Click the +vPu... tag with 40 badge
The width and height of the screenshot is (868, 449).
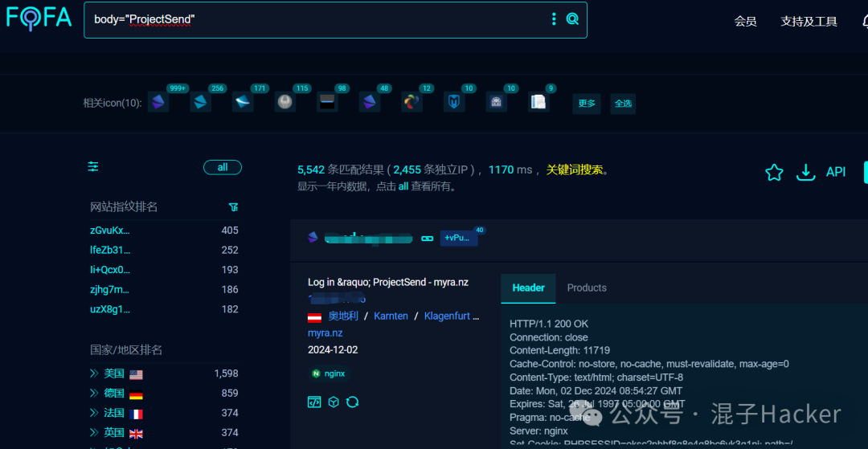(459, 239)
